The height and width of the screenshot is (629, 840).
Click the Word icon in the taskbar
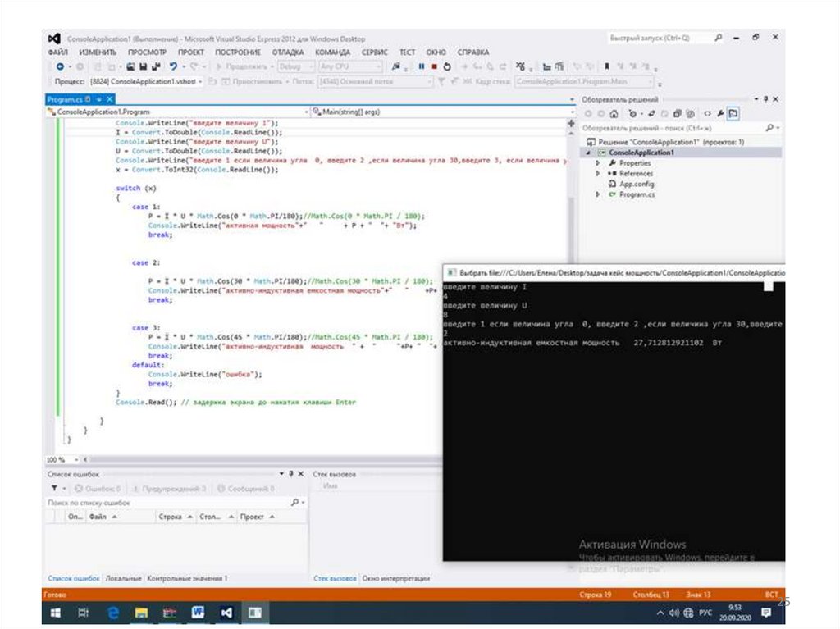(198, 613)
